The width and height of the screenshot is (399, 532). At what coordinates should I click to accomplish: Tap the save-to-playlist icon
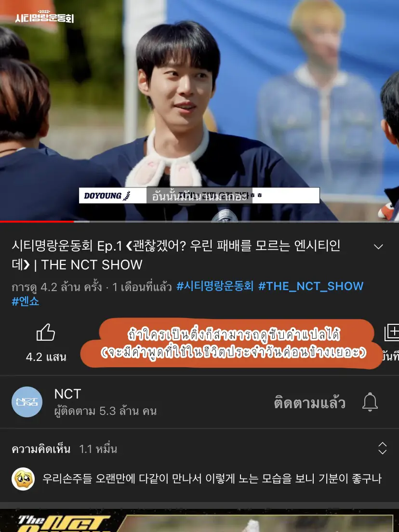pos(392,332)
